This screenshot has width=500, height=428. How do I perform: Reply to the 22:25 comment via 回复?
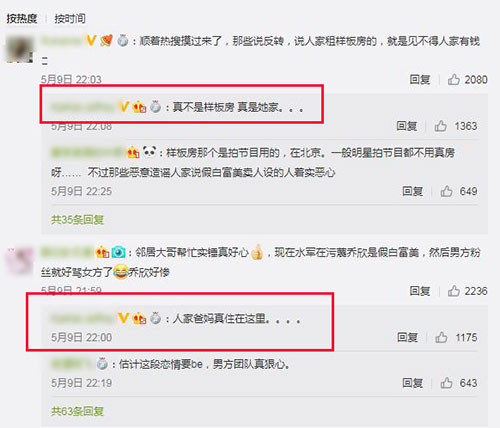[413, 191]
